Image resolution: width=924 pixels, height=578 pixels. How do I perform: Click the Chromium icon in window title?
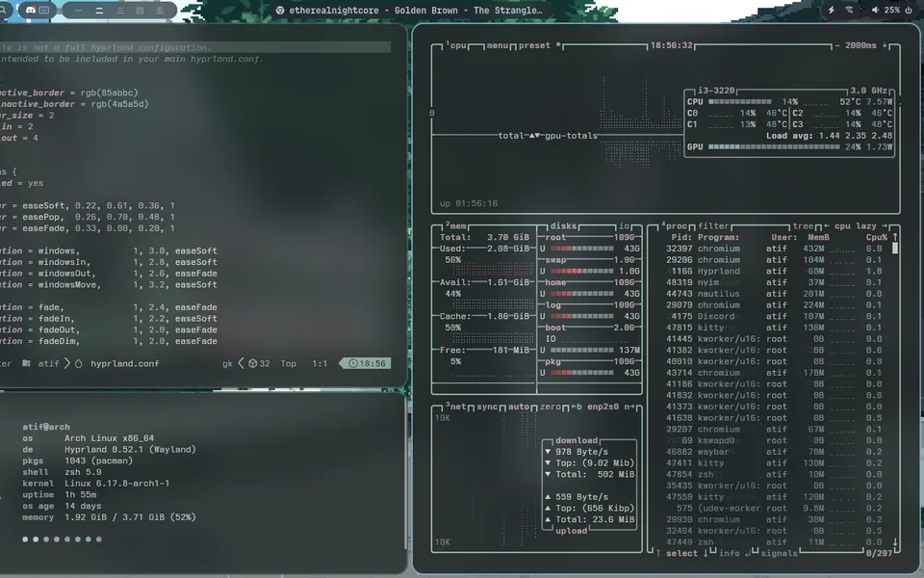(280, 11)
